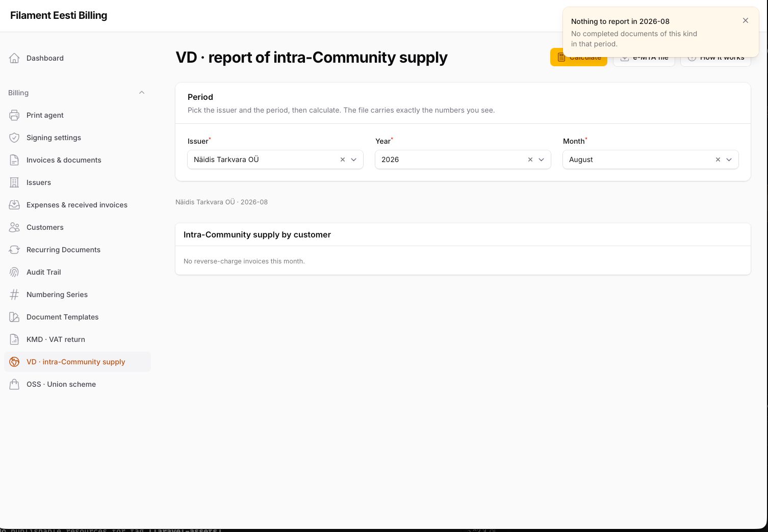
Task: Open the Month dropdown
Action: [729, 159]
